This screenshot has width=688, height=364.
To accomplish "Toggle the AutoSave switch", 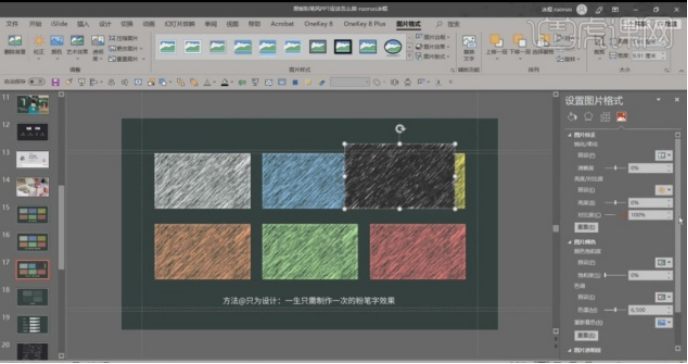I will click(x=36, y=82).
